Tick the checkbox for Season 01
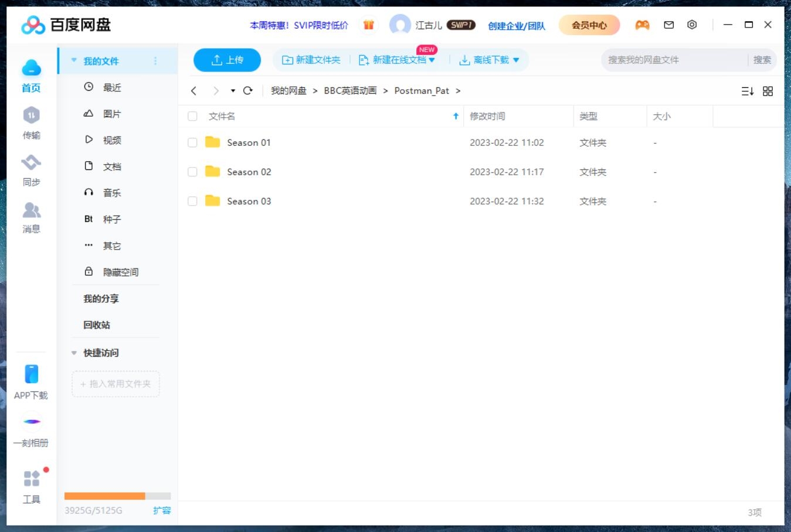The width and height of the screenshot is (791, 532). pyautogui.click(x=192, y=142)
